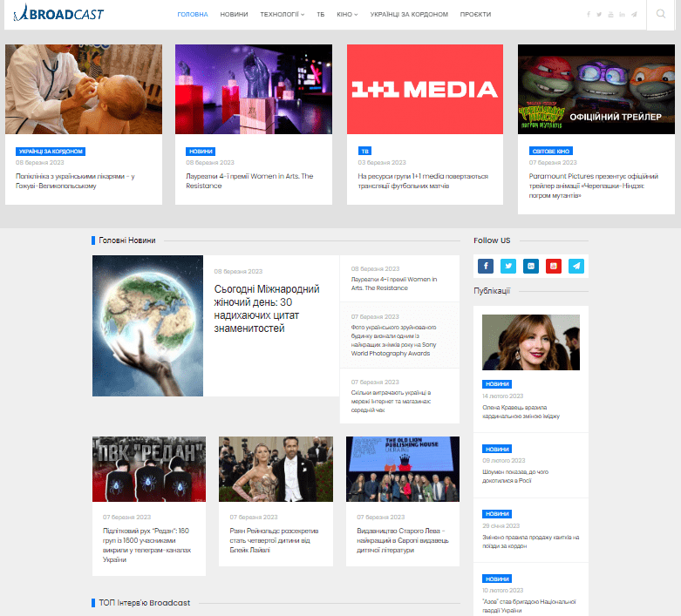Click LinkedIn button under Follow US

coord(531,266)
